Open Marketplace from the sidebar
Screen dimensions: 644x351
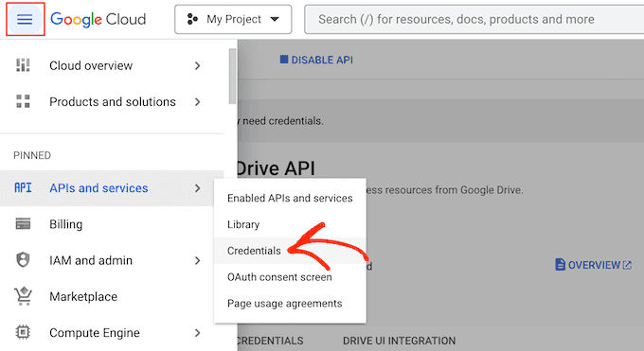[x=112, y=296]
